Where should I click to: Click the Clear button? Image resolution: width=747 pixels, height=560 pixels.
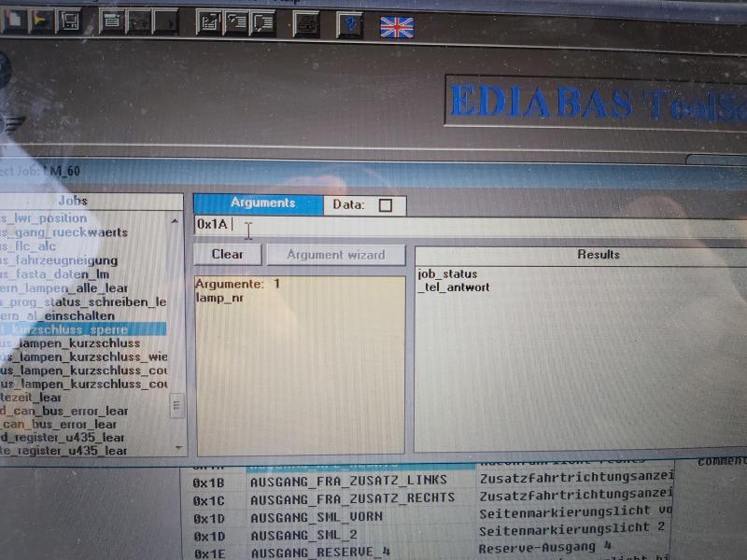[228, 254]
